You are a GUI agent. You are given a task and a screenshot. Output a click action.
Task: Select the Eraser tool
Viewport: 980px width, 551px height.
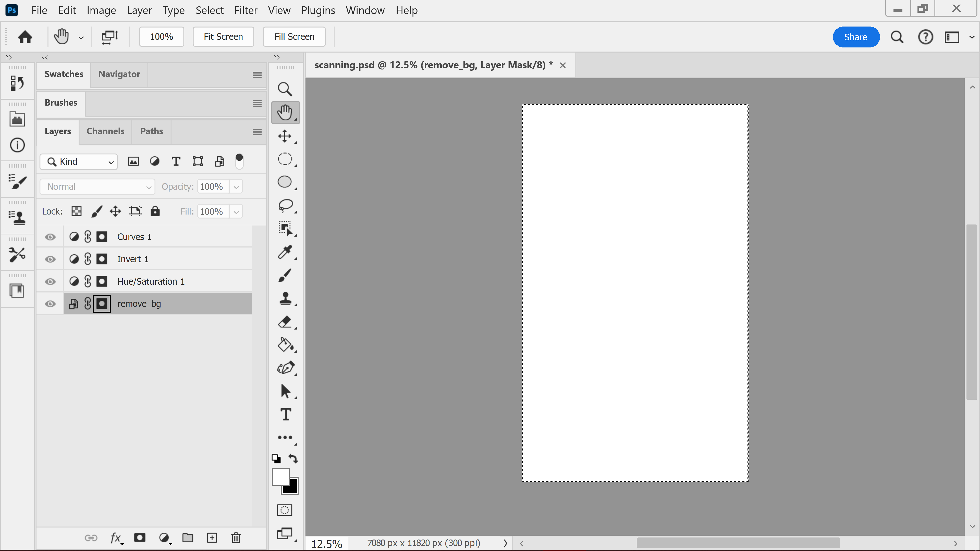tap(285, 322)
